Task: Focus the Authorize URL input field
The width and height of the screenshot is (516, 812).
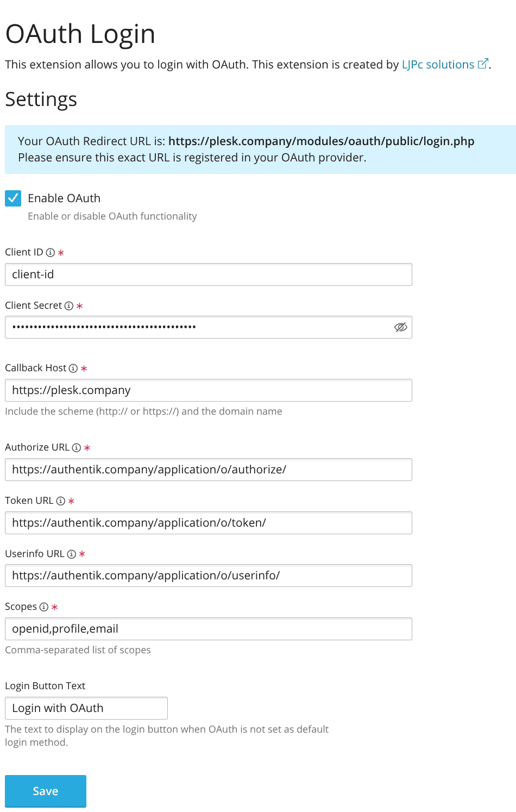Action: click(208, 469)
